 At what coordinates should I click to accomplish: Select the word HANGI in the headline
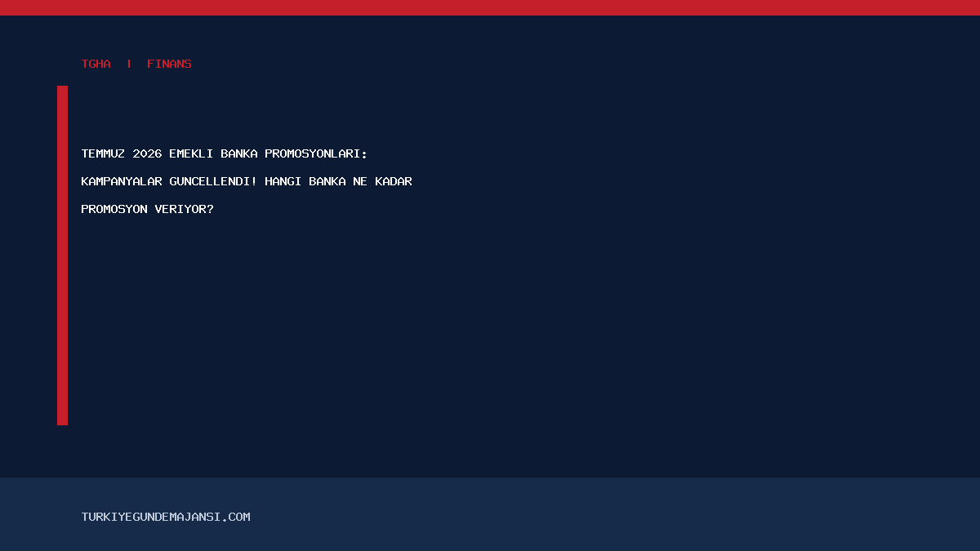[x=283, y=181]
